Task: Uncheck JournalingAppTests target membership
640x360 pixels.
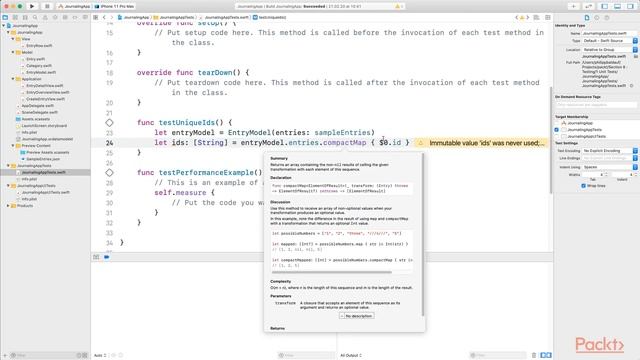Action: (557, 129)
